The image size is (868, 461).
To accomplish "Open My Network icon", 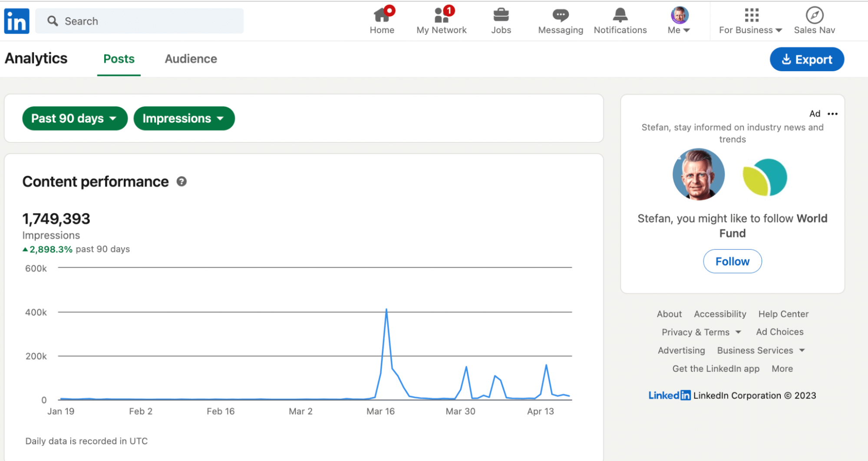I will click(x=441, y=15).
